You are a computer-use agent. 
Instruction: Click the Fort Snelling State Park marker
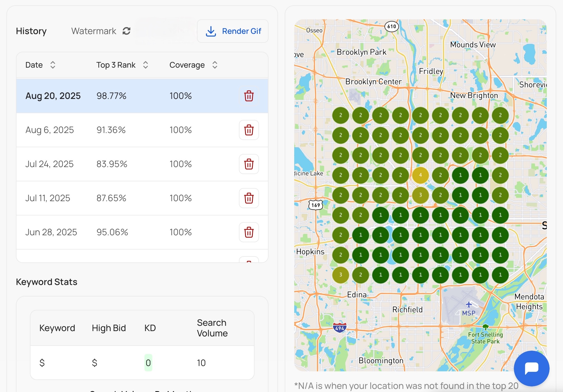(x=485, y=327)
